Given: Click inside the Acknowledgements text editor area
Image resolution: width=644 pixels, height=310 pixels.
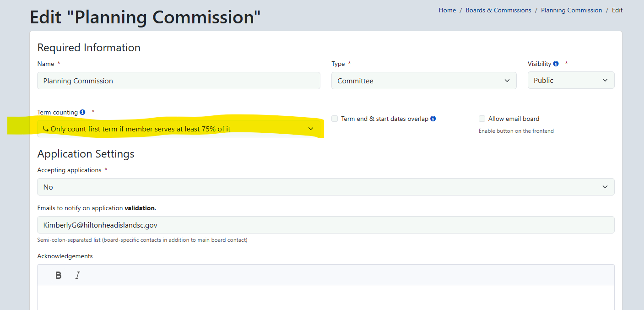Looking at the screenshot, I should tap(326, 298).
